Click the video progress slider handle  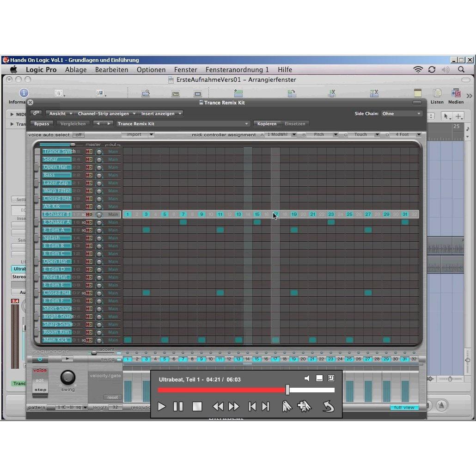click(287, 390)
